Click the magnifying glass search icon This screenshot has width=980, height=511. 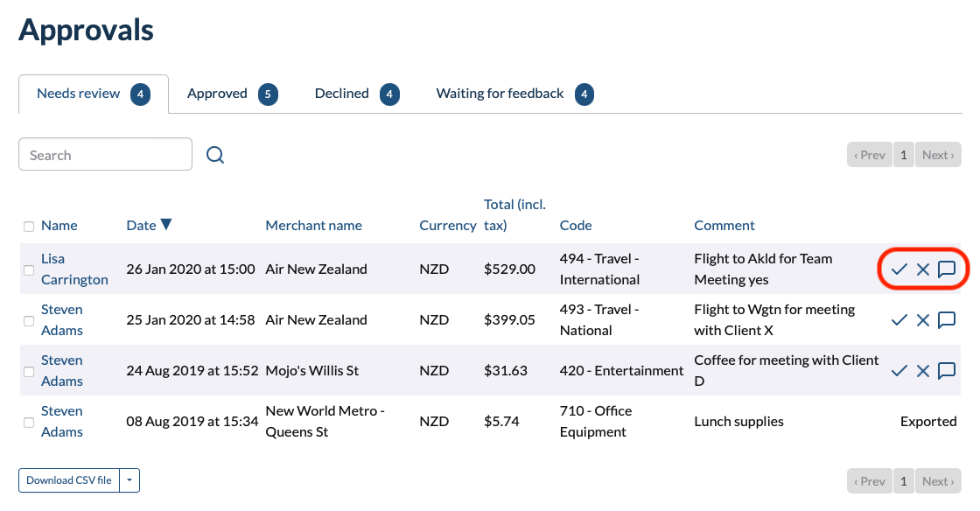pos(215,155)
